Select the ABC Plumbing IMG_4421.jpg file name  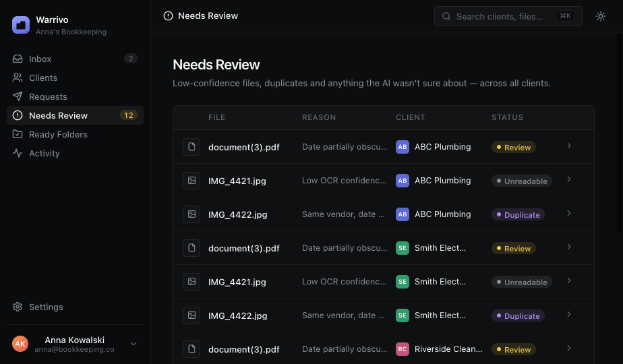pos(237,181)
